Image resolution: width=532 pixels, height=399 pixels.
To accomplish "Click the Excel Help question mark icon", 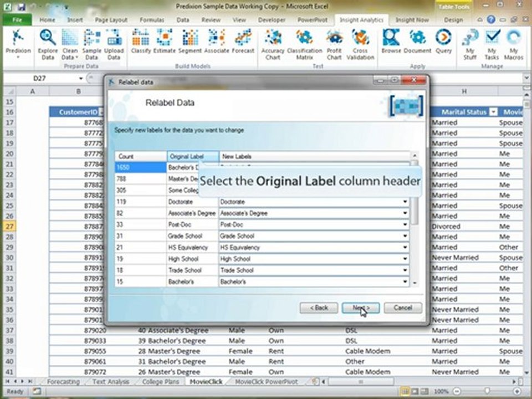I will click(490, 19).
